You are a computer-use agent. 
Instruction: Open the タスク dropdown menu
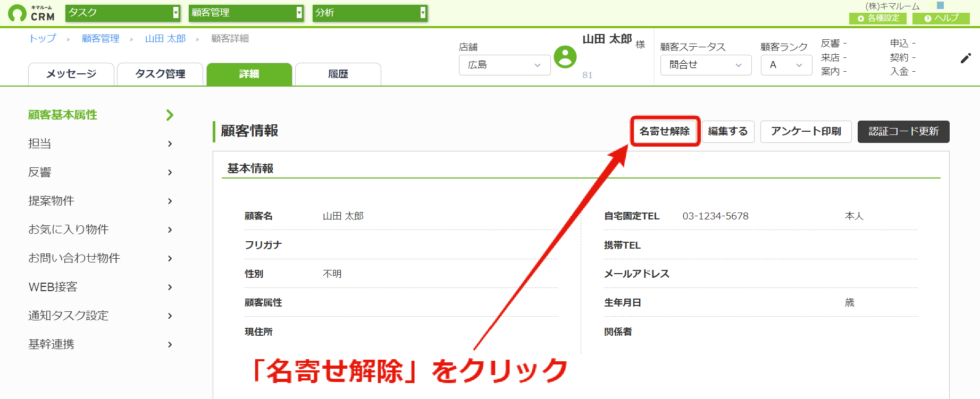[123, 13]
